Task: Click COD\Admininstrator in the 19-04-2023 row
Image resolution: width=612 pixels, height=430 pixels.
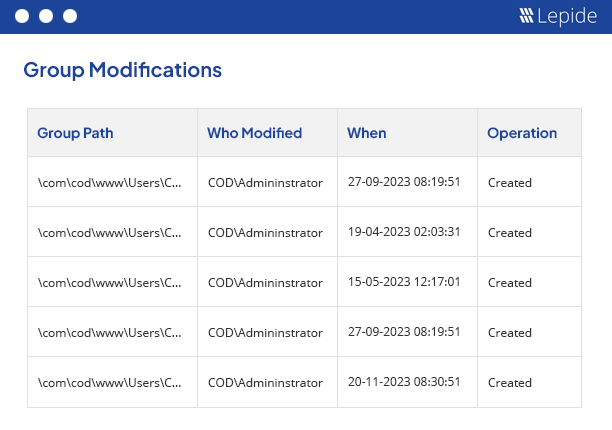Action: pos(265,232)
